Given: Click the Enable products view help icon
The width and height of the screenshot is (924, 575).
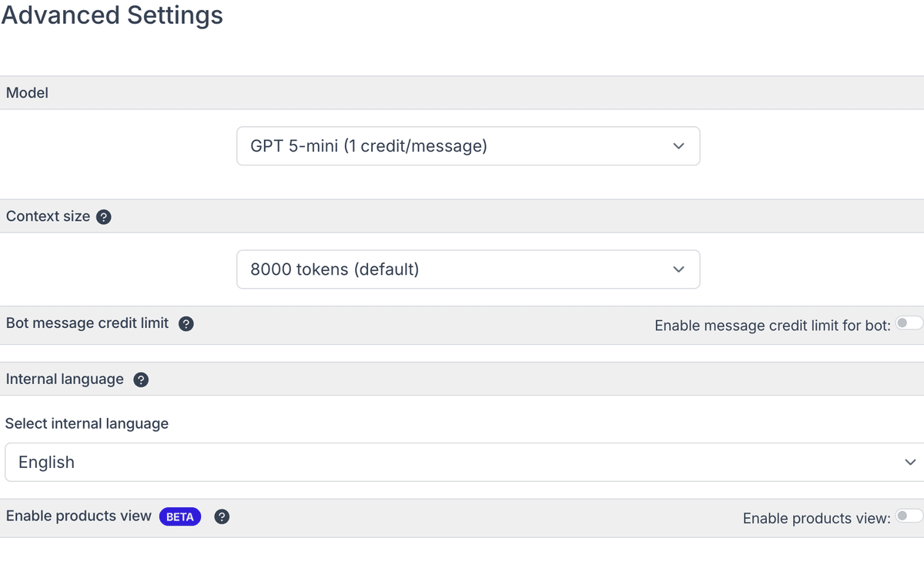Looking at the screenshot, I should [x=222, y=516].
